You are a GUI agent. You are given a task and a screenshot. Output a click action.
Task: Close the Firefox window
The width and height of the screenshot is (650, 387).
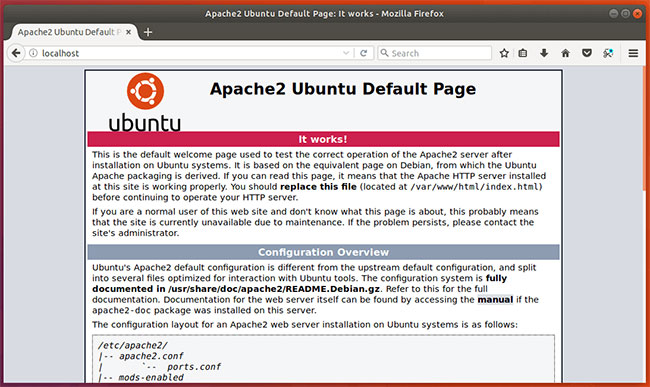pos(638,13)
